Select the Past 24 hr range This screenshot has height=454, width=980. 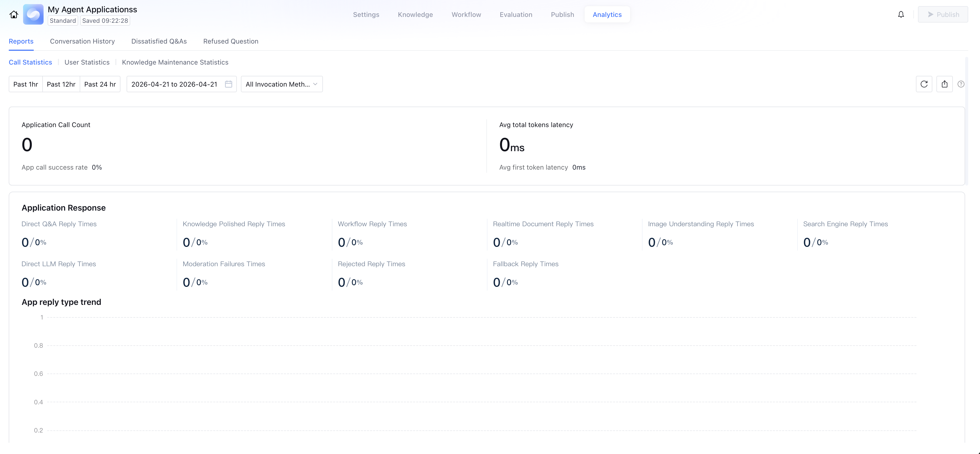[x=100, y=84]
